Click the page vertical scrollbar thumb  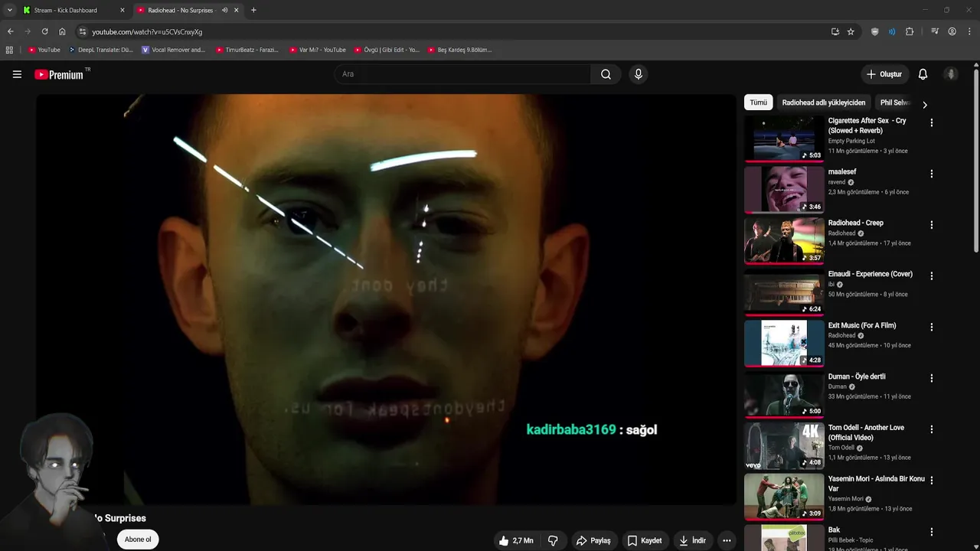click(976, 161)
